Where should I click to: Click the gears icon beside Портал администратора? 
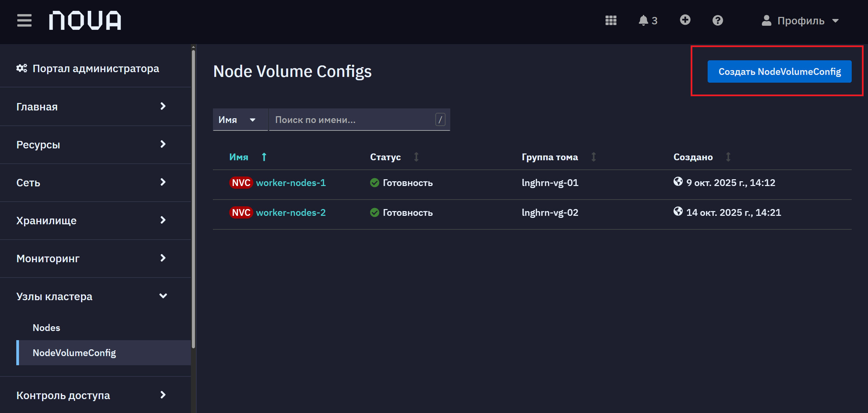click(22, 68)
